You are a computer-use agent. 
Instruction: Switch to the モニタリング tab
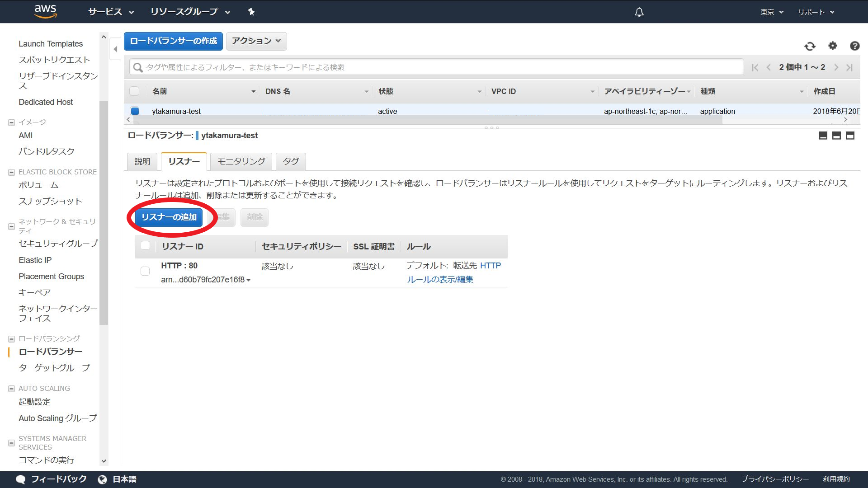tap(241, 161)
